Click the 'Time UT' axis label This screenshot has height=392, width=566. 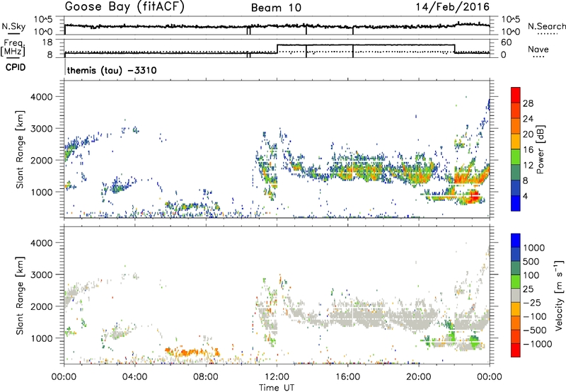pyautogui.click(x=277, y=388)
